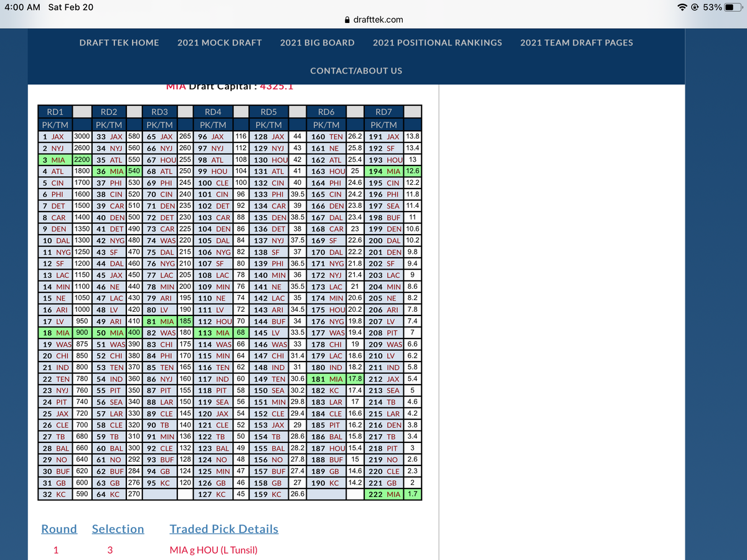Click the Contact/About Us menu link

coord(356,70)
